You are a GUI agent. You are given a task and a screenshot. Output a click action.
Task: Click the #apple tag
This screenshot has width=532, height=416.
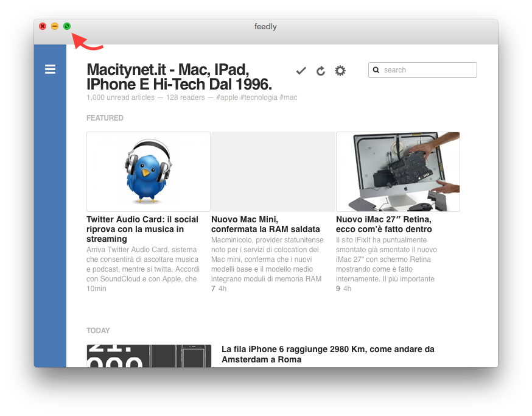click(227, 97)
